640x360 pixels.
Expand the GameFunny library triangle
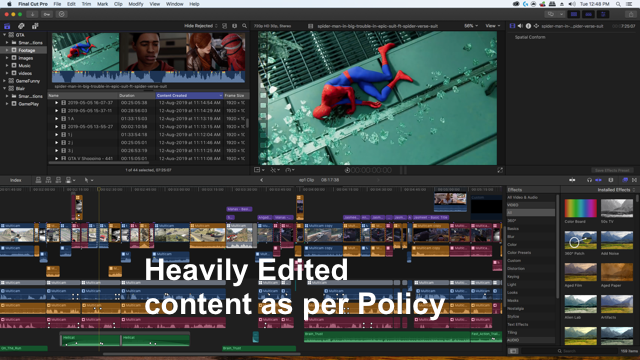click(4, 81)
